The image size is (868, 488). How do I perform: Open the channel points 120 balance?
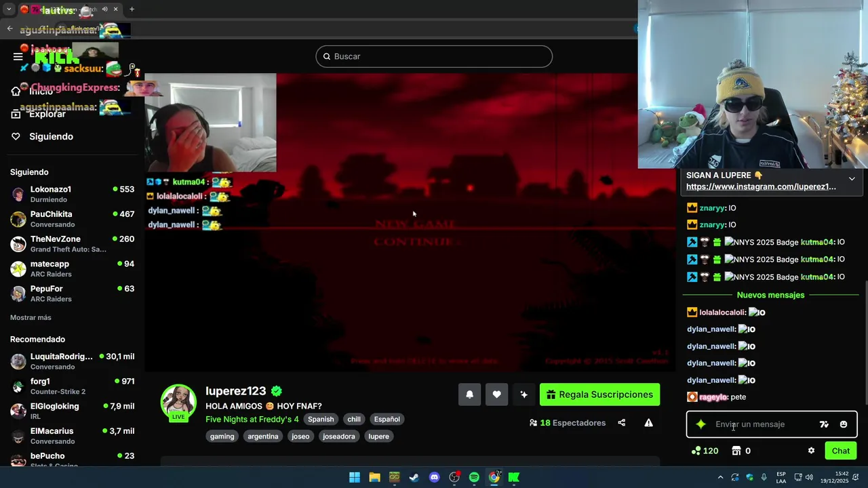pos(705,451)
